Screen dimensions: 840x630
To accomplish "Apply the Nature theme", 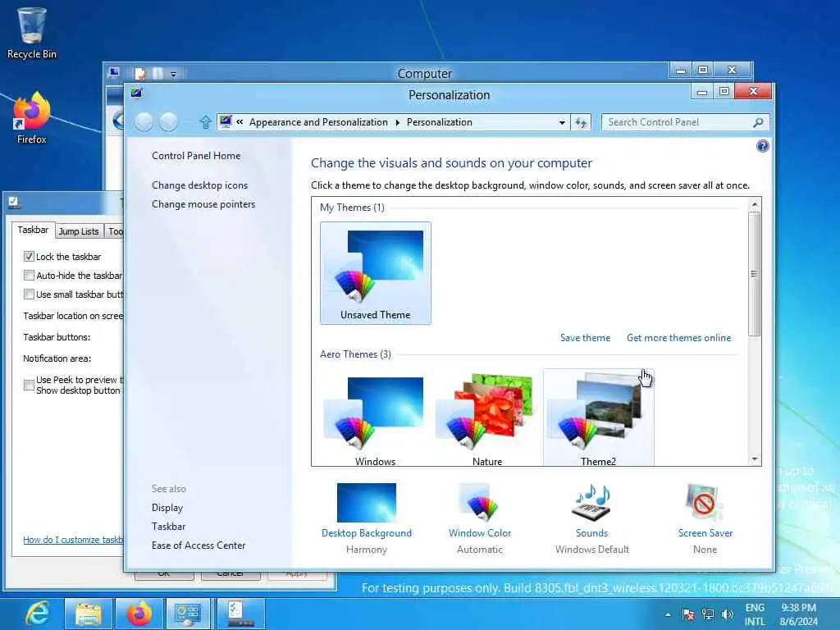I will coord(487,419).
